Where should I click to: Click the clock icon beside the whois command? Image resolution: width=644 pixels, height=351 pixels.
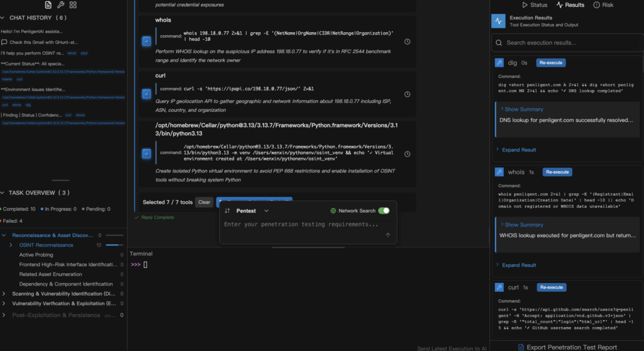point(408,42)
